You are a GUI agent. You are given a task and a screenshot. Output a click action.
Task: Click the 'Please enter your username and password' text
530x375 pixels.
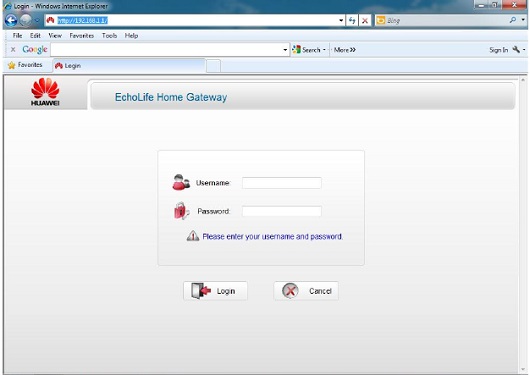click(x=272, y=236)
